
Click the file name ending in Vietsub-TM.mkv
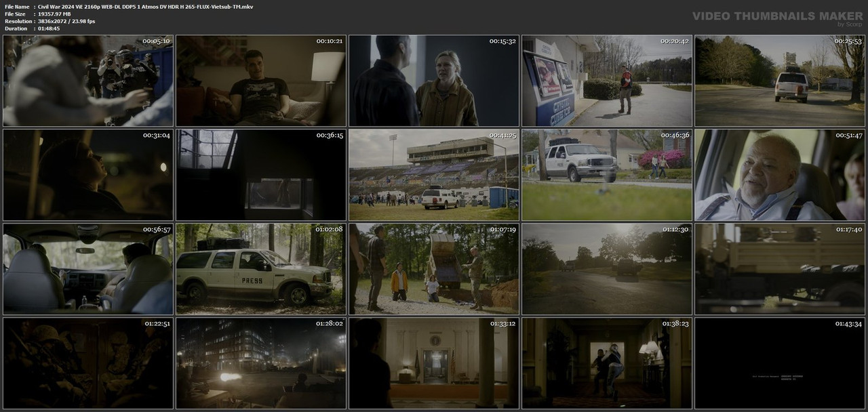coord(146,6)
